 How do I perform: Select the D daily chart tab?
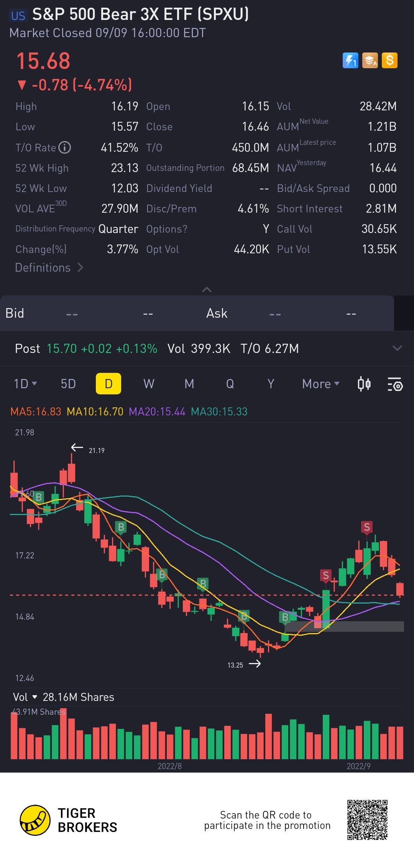[108, 384]
